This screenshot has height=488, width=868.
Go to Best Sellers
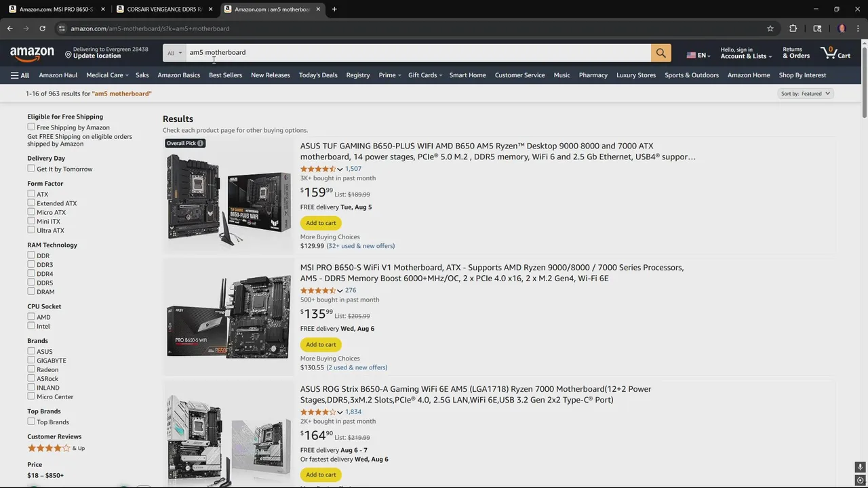(225, 75)
